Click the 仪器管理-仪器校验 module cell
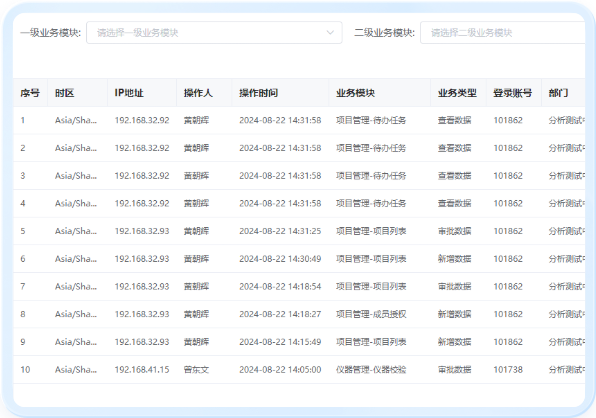 [371, 370]
